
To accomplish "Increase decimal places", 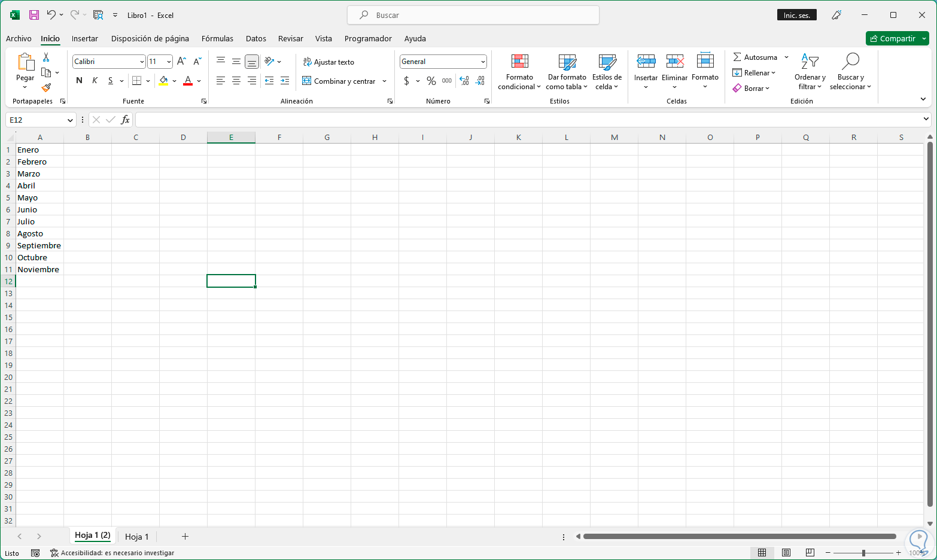I will (464, 81).
